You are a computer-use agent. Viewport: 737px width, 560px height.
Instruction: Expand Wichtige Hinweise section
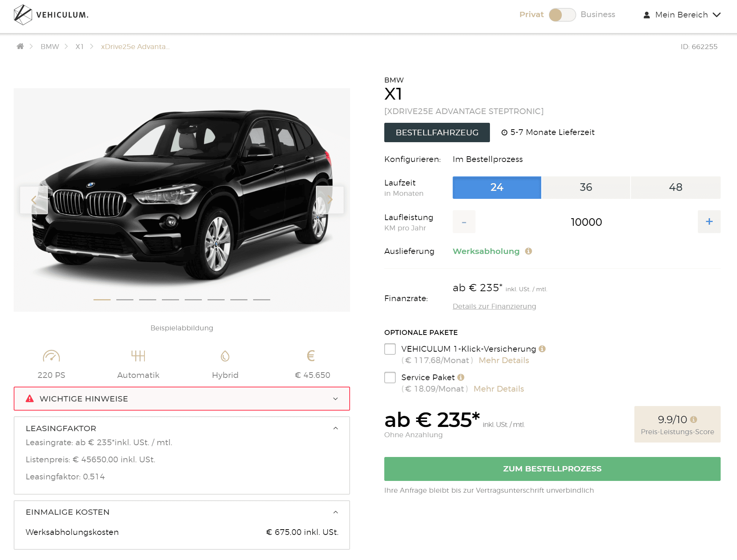coord(182,399)
